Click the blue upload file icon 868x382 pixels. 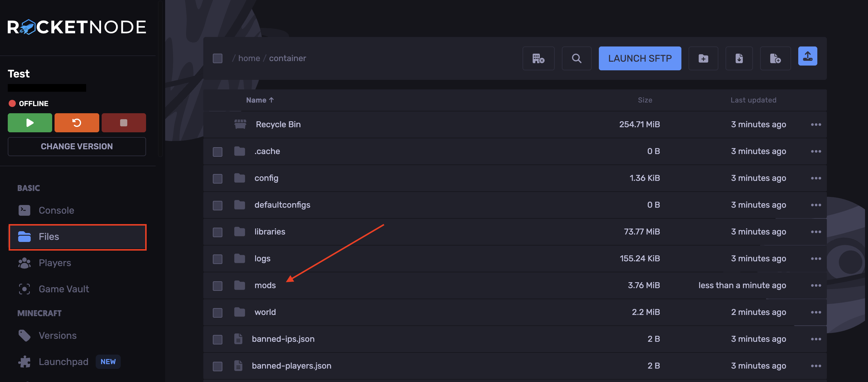point(807,56)
